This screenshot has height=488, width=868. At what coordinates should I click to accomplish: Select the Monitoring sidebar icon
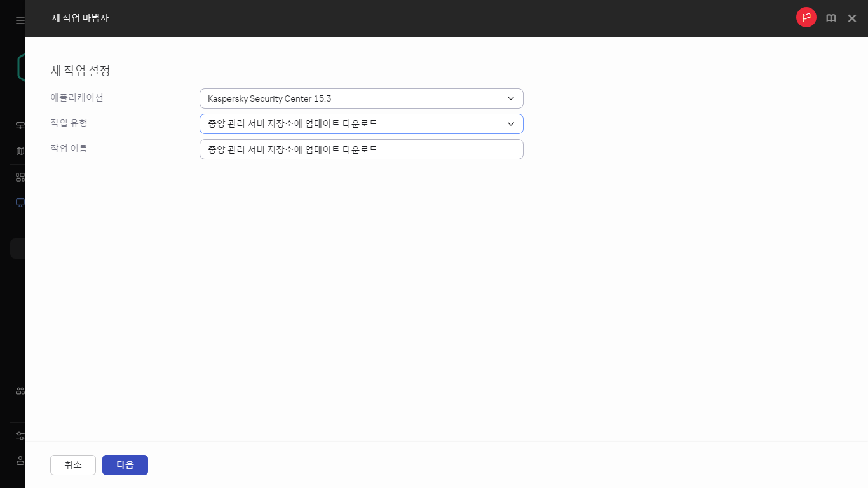click(x=19, y=125)
